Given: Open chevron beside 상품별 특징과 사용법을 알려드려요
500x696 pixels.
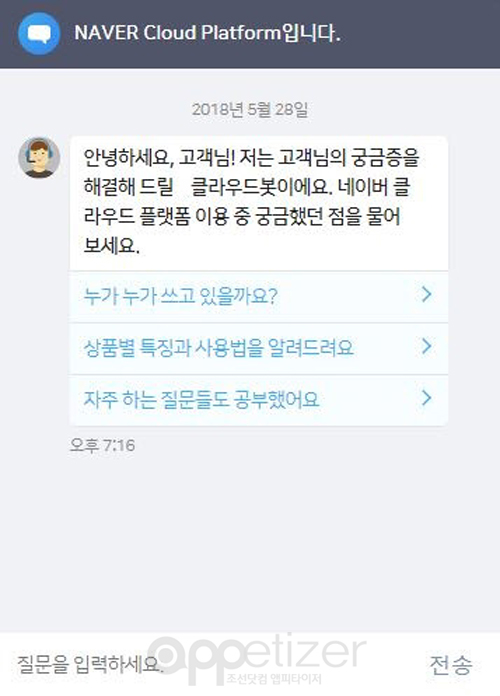Looking at the screenshot, I should coord(426,346).
